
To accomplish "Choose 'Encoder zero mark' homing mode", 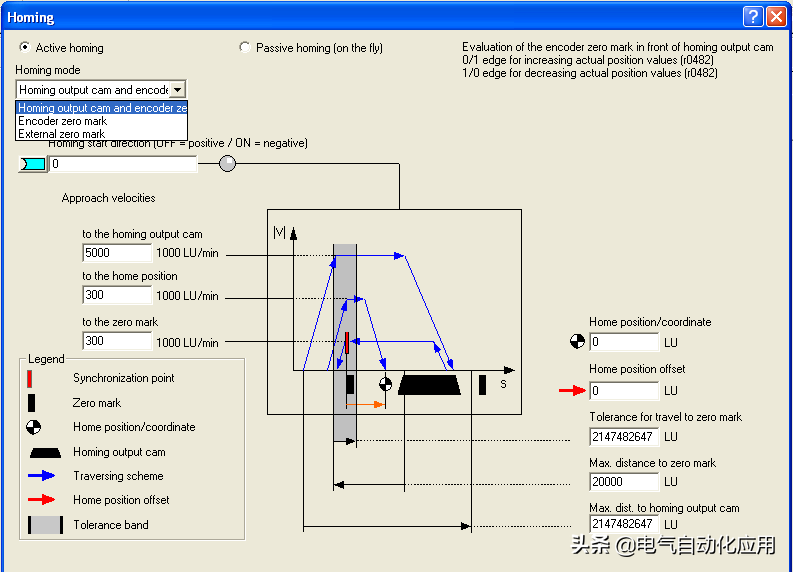I will pyautogui.click(x=102, y=121).
